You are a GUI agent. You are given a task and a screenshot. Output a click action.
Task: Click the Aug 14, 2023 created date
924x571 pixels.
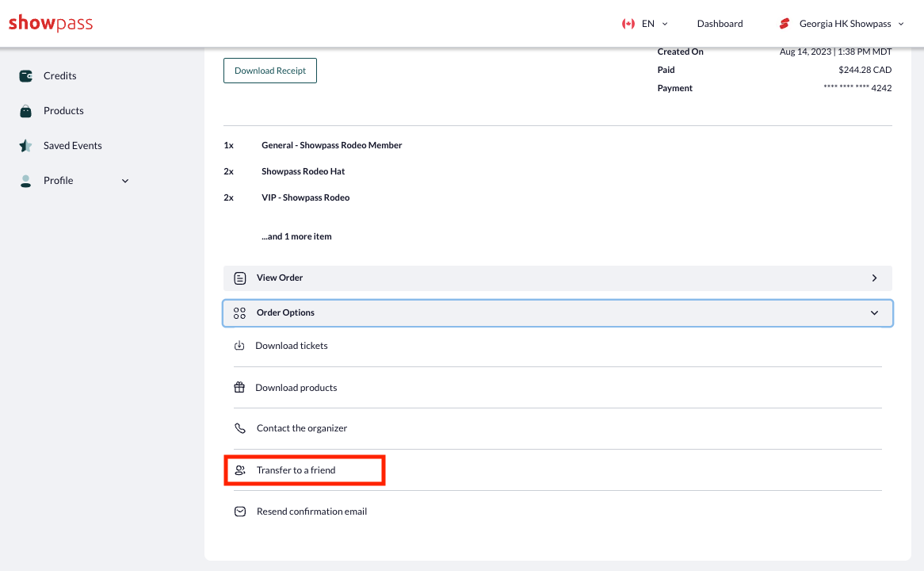(x=835, y=52)
